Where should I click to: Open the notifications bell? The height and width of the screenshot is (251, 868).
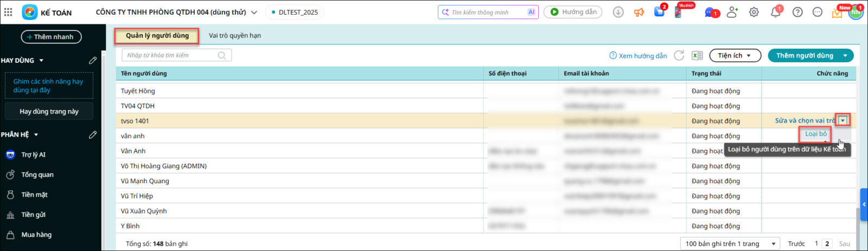[x=776, y=12]
